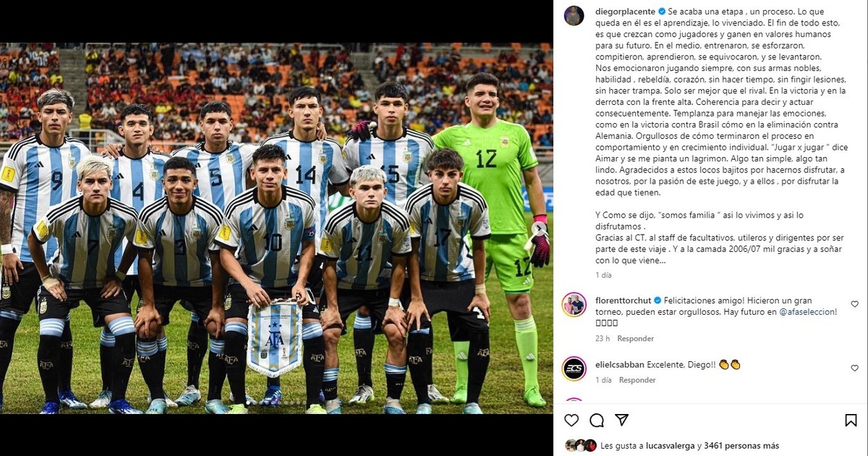
Task: Open the elielcsabban username link
Action: [618, 364]
